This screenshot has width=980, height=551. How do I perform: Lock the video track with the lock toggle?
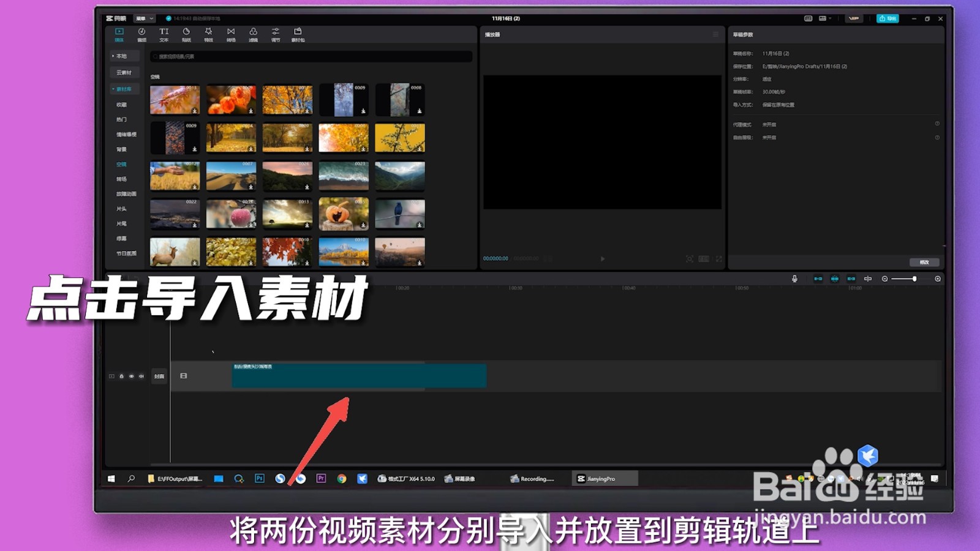click(122, 376)
